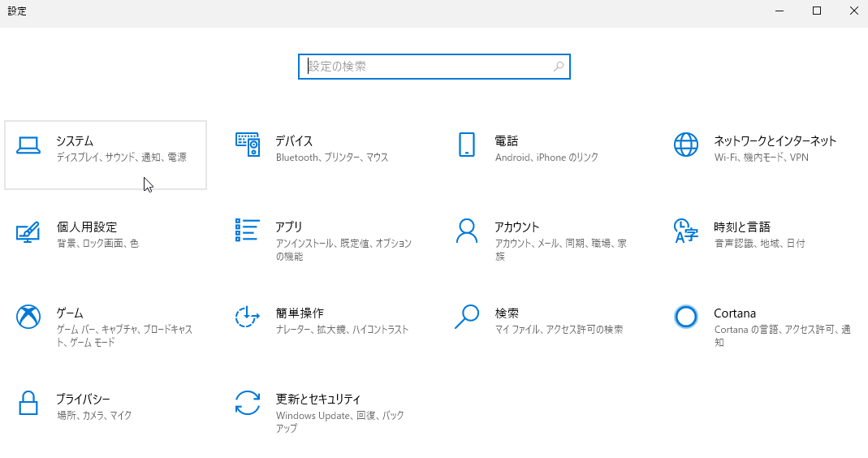Click description 場所、カメラ、マイク
868x458 pixels.
click(x=94, y=415)
